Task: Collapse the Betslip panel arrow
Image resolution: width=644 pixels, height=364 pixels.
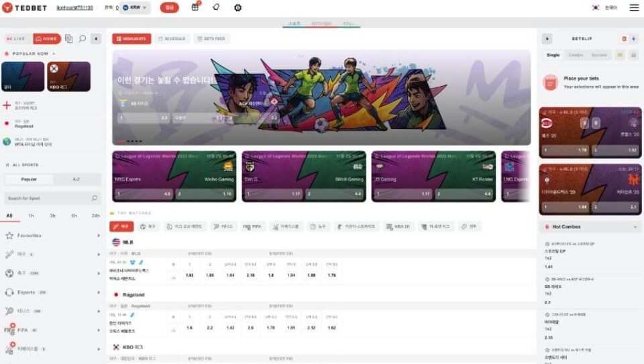Action: coord(547,39)
